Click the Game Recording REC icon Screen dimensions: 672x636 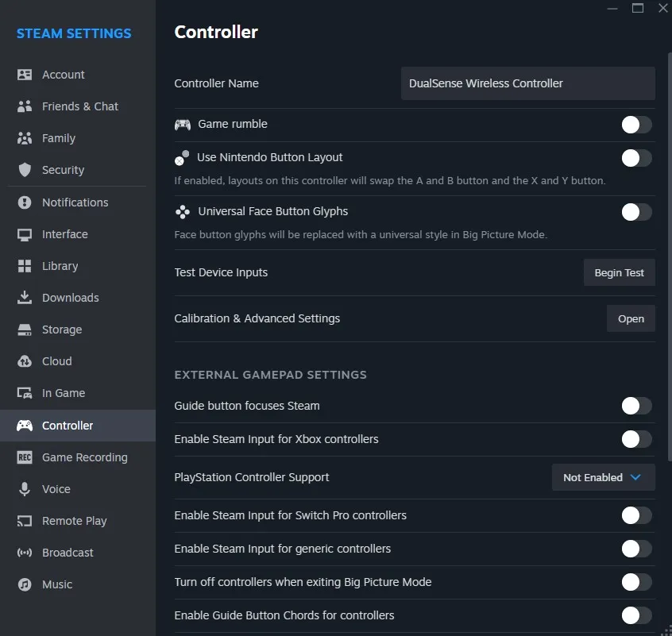[25, 457]
